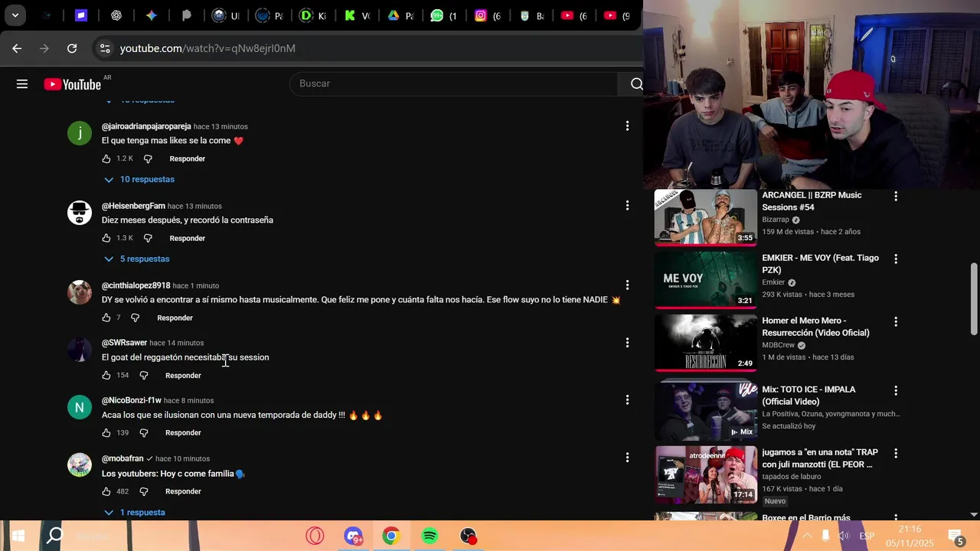Open the @mobafran username link

[122, 458]
